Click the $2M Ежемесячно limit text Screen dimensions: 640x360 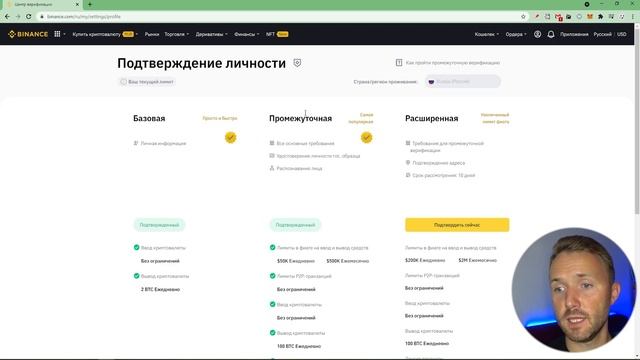478,260
